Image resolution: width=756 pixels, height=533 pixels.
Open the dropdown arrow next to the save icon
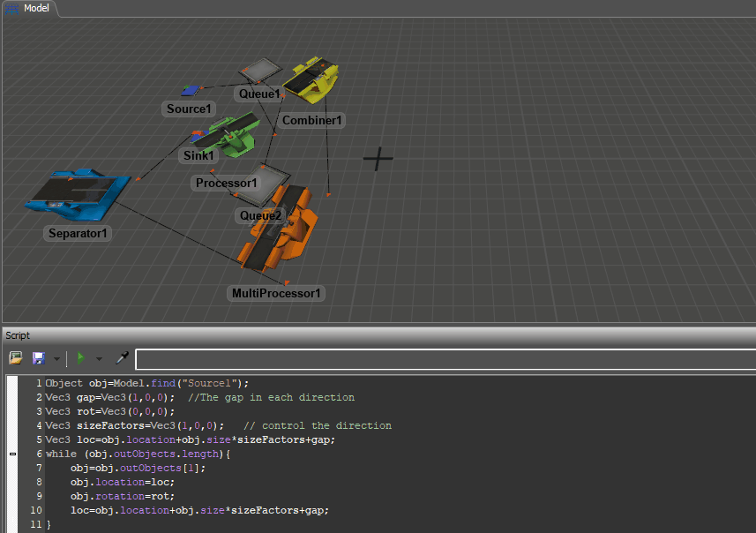click(x=56, y=358)
